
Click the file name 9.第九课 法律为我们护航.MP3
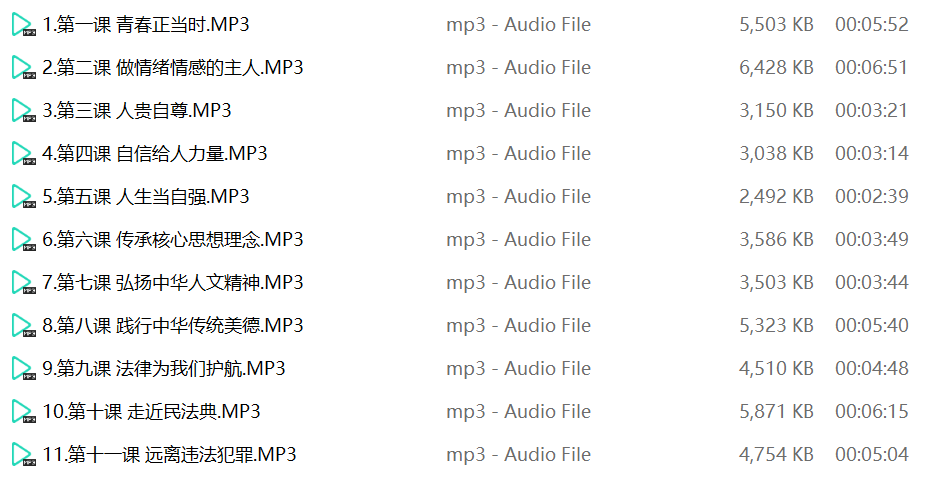(x=163, y=368)
